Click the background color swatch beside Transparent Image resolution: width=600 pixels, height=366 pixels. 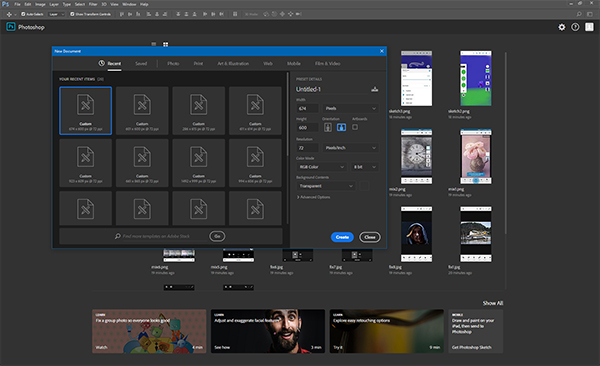(365, 186)
